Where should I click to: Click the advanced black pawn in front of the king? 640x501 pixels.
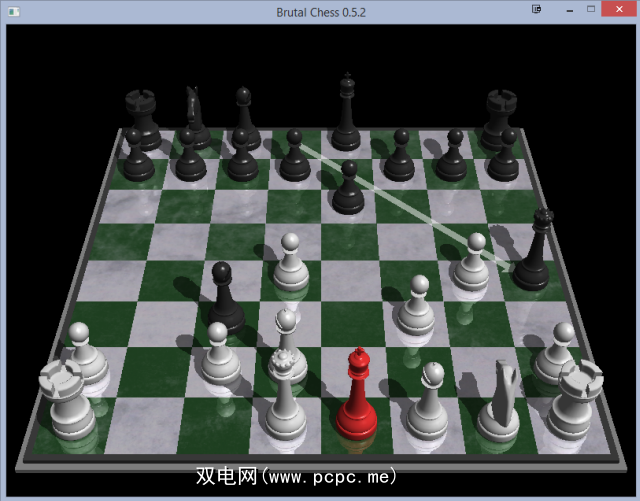click(348, 188)
